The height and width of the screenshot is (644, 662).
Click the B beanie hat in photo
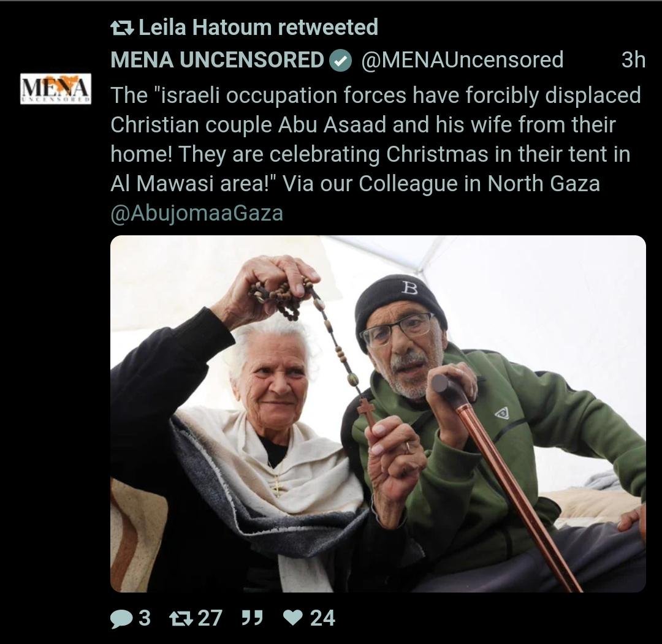click(x=399, y=304)
